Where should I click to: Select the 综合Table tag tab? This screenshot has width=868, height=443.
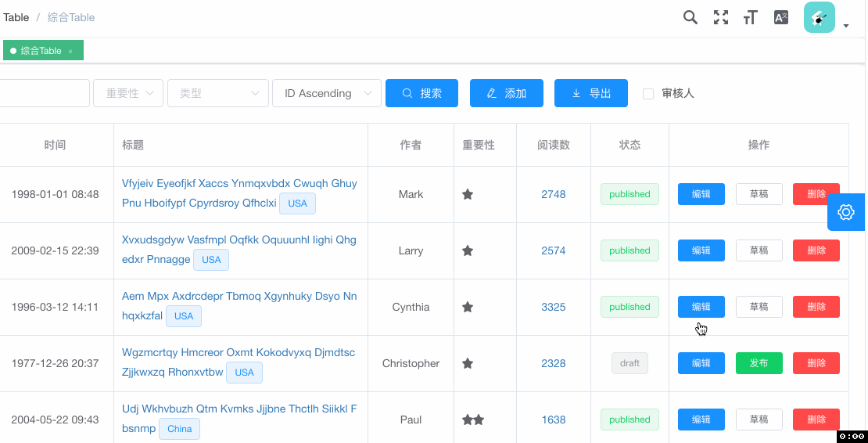[x=43, y=50]
